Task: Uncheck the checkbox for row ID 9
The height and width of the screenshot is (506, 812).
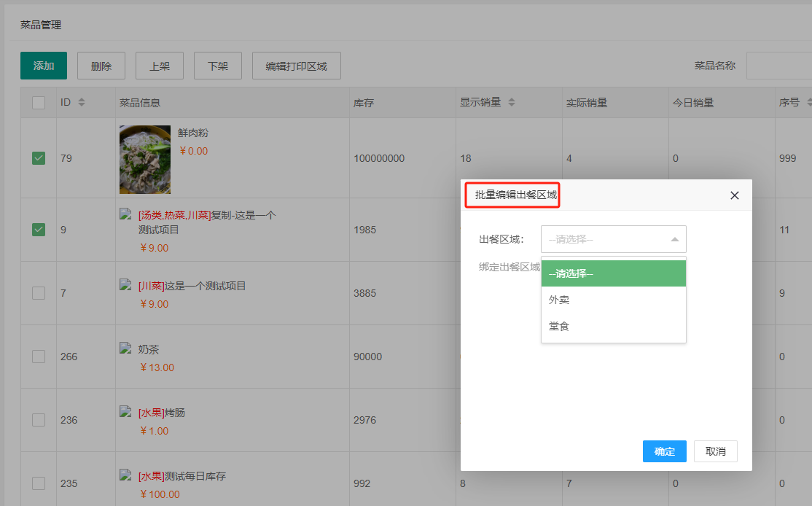Action: pos(39,230)
